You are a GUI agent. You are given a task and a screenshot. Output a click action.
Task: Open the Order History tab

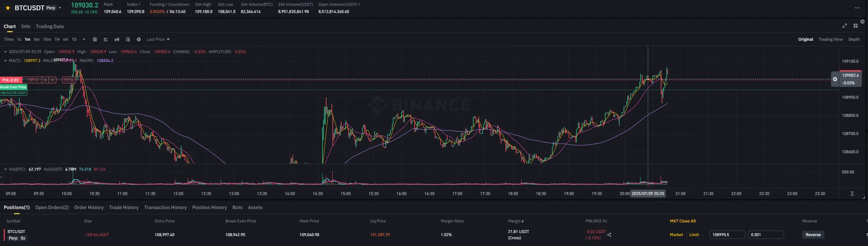pos(89,208)
